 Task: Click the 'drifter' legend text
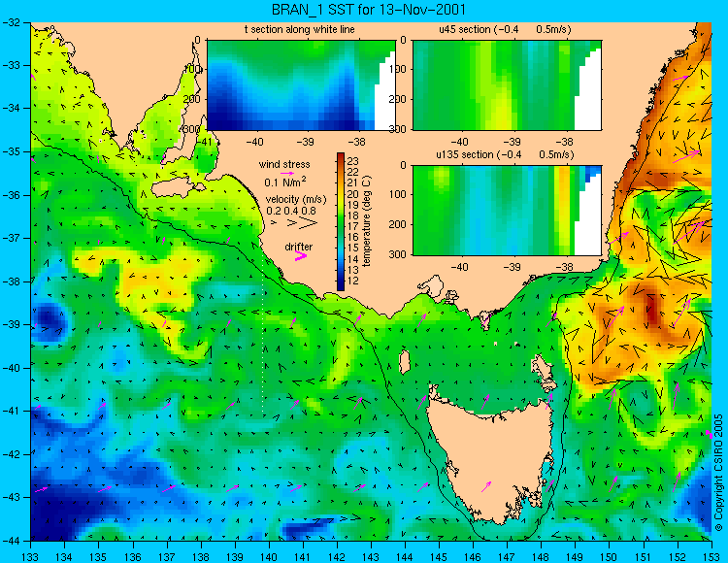point(299,247)
